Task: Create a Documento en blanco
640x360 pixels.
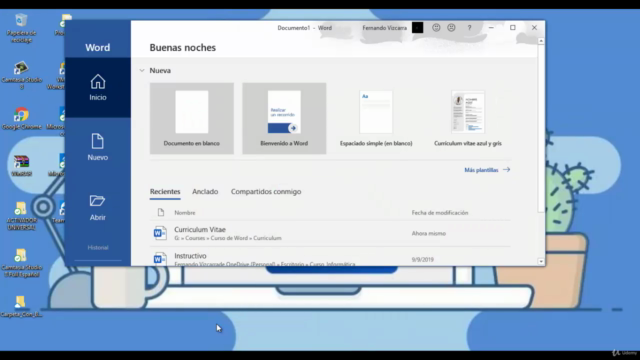Action: (x=191, y=118)
